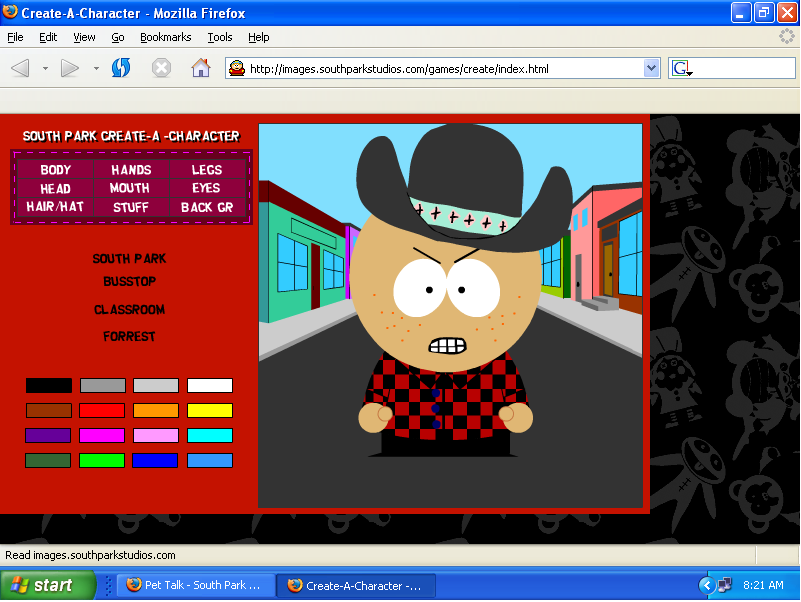The image size is (801, 602).
Task: Click the network connection tray icon
Action: point(725,585)
